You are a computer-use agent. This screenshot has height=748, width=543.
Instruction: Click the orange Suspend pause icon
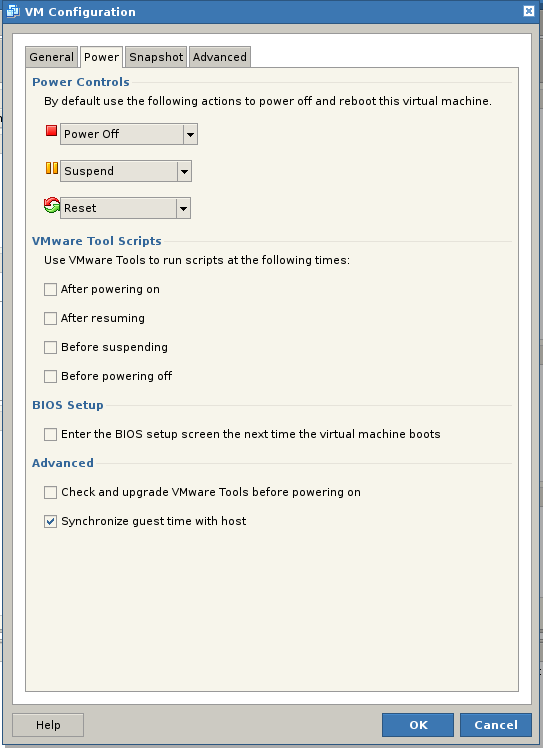click(x=52, y=168)
